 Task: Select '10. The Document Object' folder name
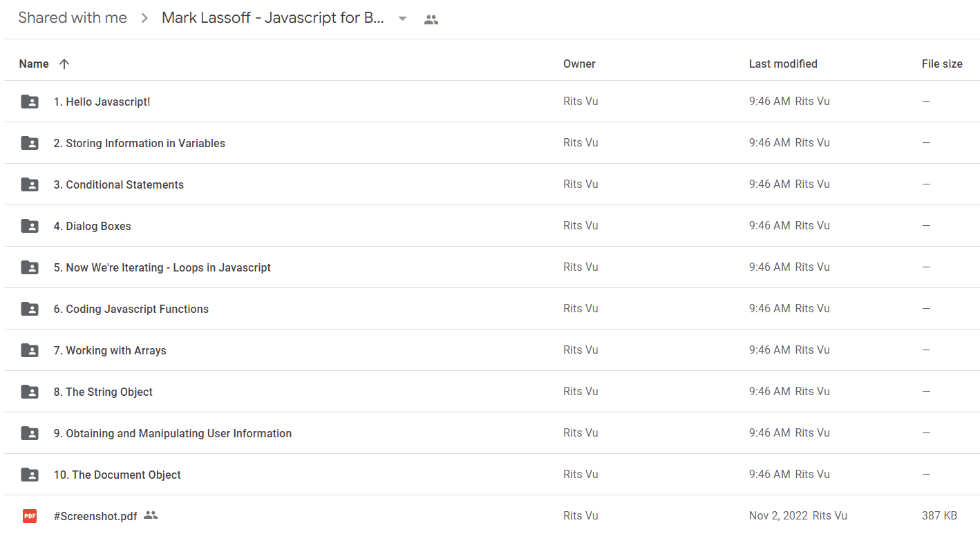click(117, 475)
